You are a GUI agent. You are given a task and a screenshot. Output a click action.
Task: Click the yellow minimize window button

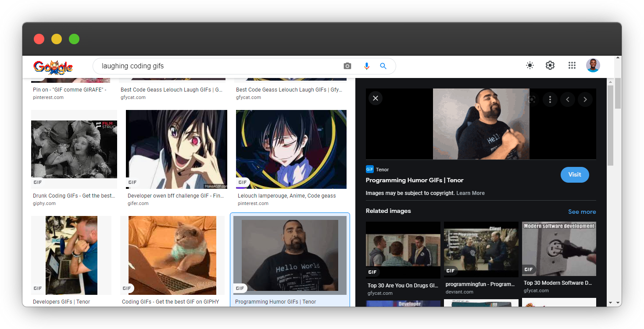click(57, 39)
